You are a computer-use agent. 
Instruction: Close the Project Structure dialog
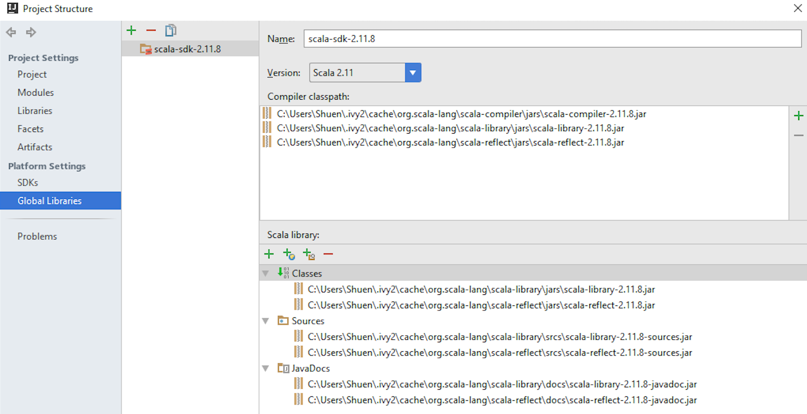point(797,8)
